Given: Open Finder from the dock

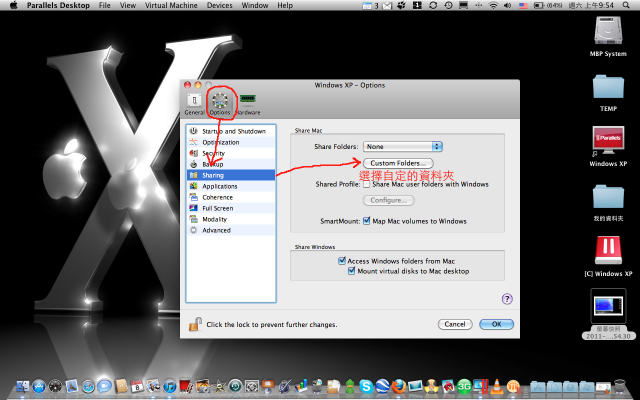Looking at the screenshot, I should [22, 386].
